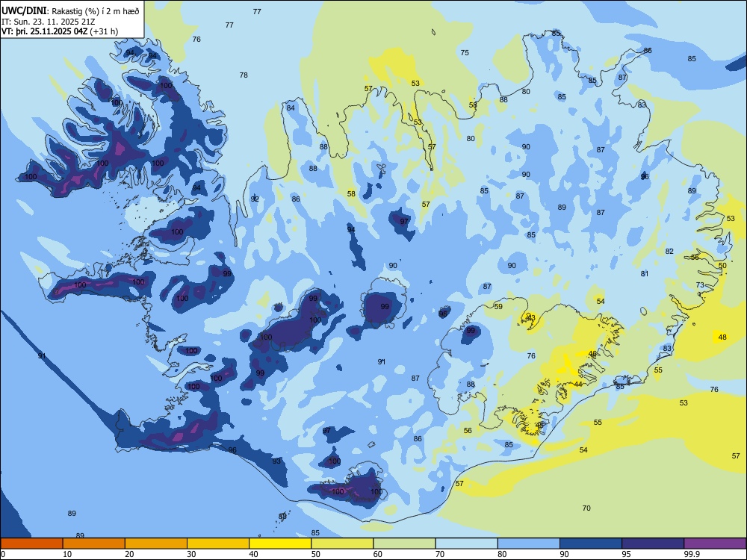Screen dimensions: 747x560
Task: Click the golden 30–40 legend swatch
Action: coord(218,544)
